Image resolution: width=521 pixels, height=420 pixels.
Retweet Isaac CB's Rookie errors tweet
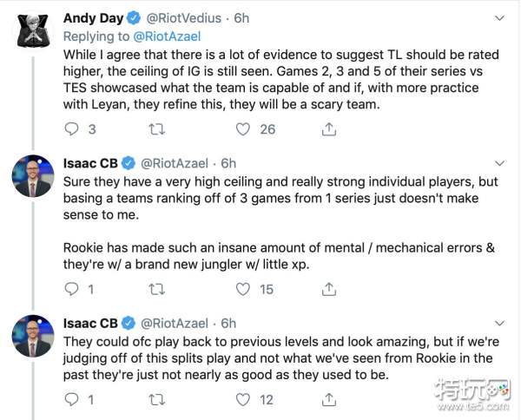(x=157, y=290)
